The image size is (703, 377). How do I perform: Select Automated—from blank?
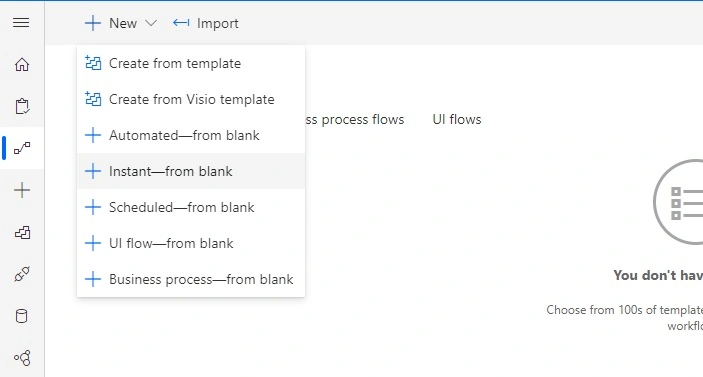191,135
